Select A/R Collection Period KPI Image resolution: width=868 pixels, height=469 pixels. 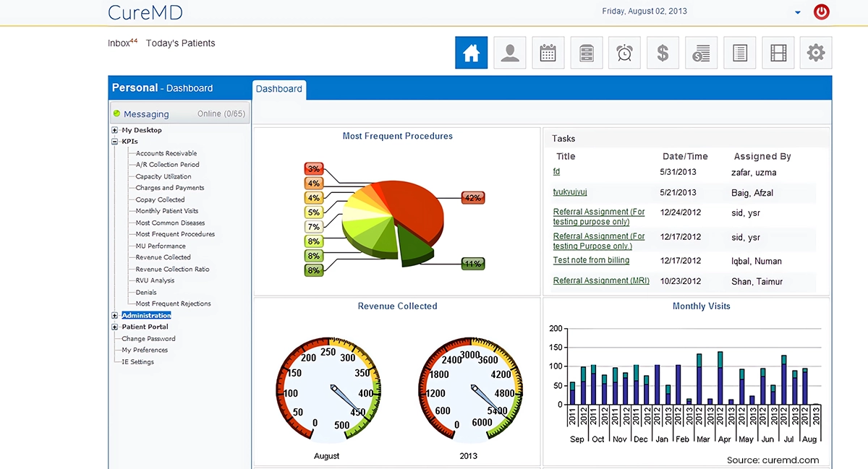pos(168,165)
